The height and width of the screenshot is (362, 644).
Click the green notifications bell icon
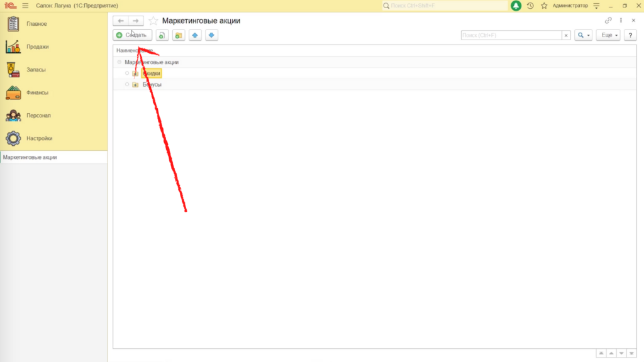516,6
